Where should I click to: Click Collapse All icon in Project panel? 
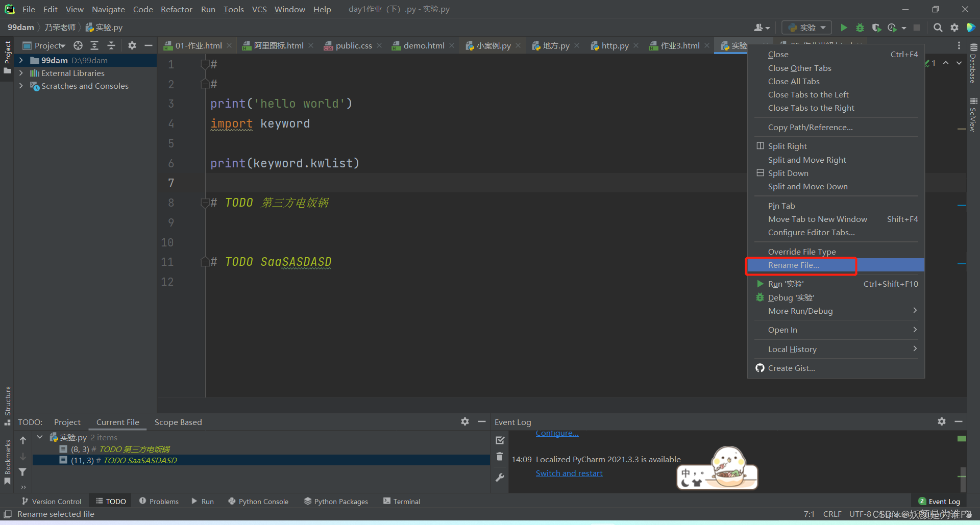111,45
